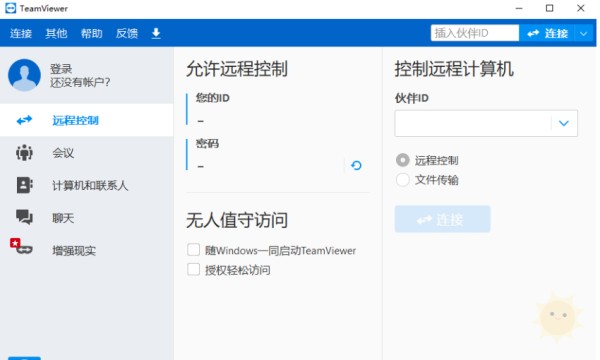Image resolution: width=600 pixels, height=360 pixels.
Task: Select the 文件传输 radio button
Action: 403,179
